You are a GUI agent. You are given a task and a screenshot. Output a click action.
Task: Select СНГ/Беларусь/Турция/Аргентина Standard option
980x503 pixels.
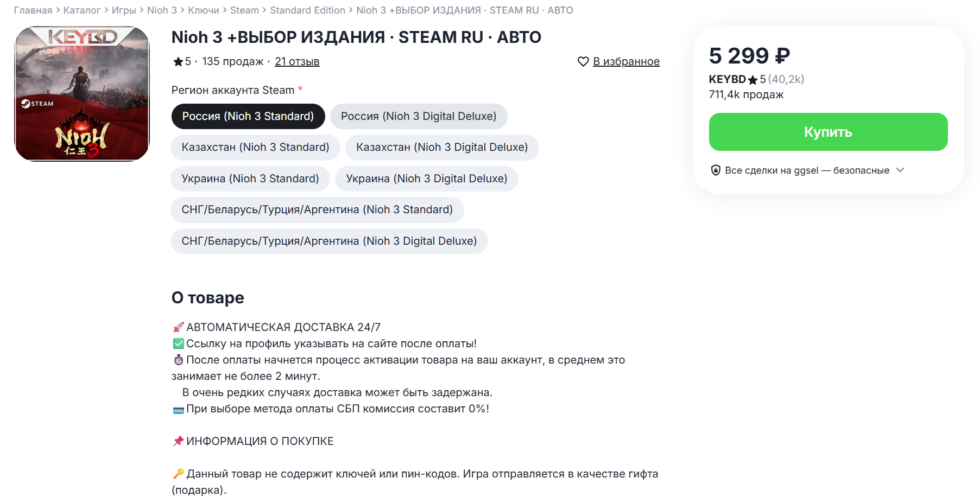click(x=317, y=210)
